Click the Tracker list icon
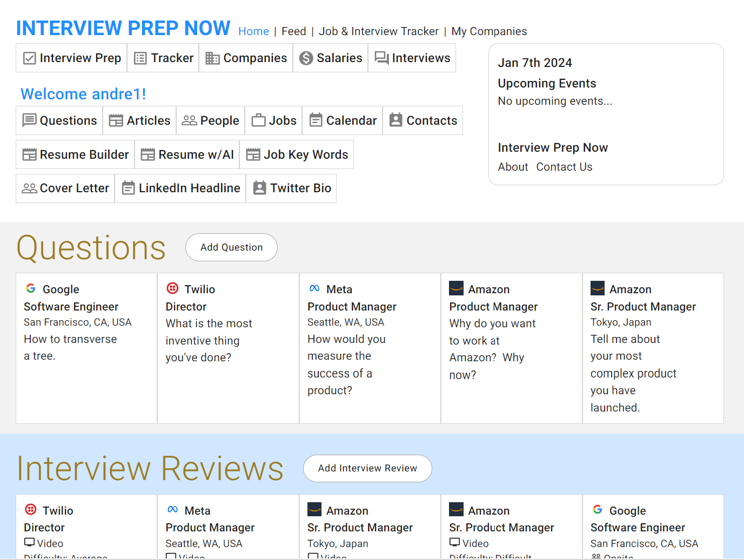 pyautogui.click(x=140, y=58)
